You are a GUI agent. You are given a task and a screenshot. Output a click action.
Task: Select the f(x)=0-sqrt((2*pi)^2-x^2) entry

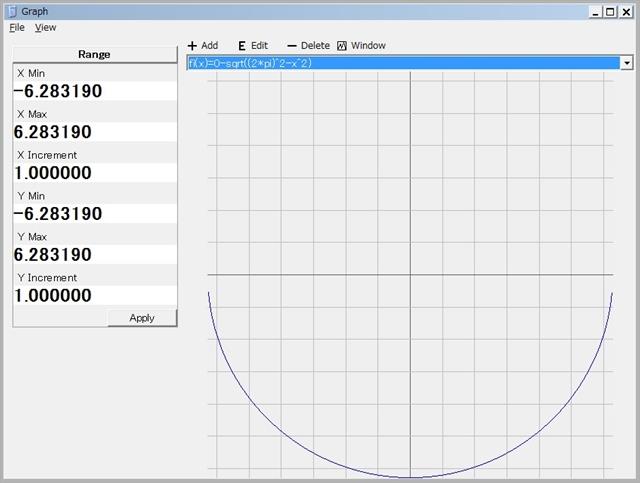(x=403, y=63)
